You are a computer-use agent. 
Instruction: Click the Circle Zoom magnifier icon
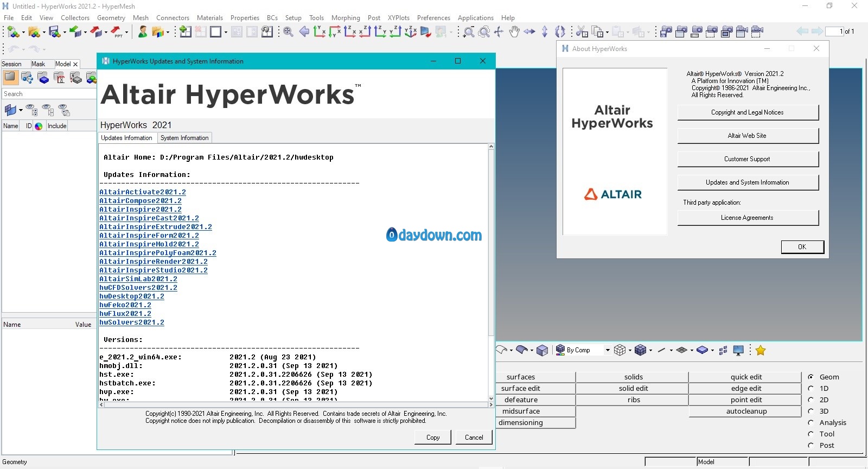tap(484, 31)
